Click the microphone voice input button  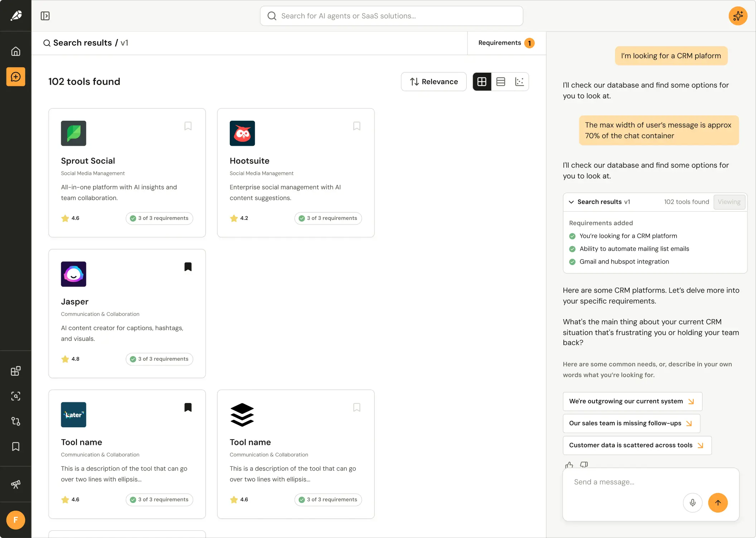point(692,503)
